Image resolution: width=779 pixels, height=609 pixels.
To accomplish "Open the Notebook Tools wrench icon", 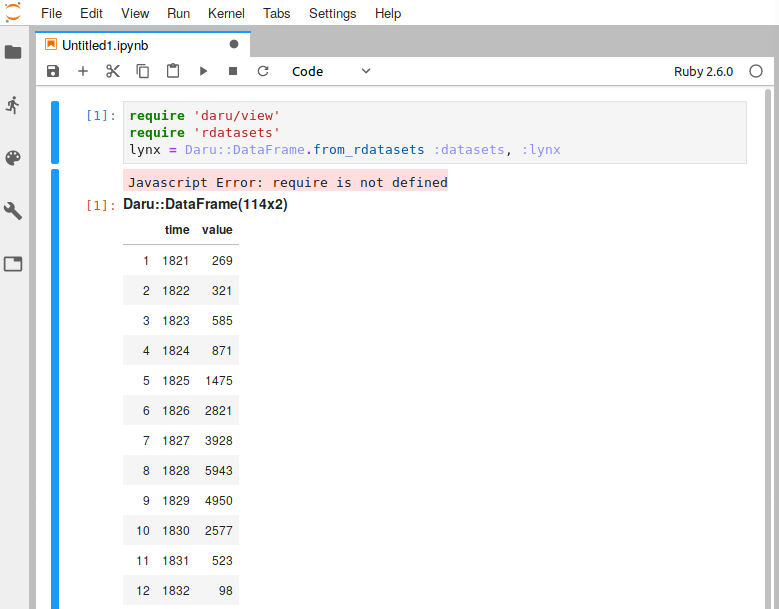I will point(13,211).
